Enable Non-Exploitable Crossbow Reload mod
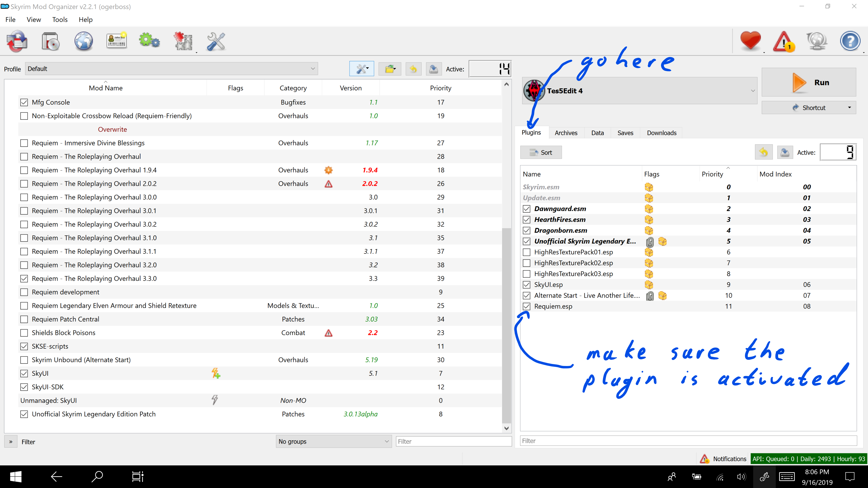This screenshot has height=488, width=868. point(24,116)
